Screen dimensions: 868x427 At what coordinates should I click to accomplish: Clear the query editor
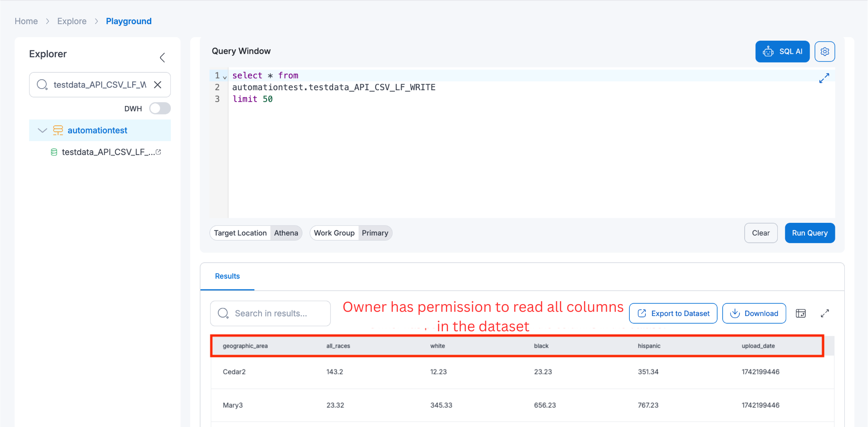pos(761,233)
